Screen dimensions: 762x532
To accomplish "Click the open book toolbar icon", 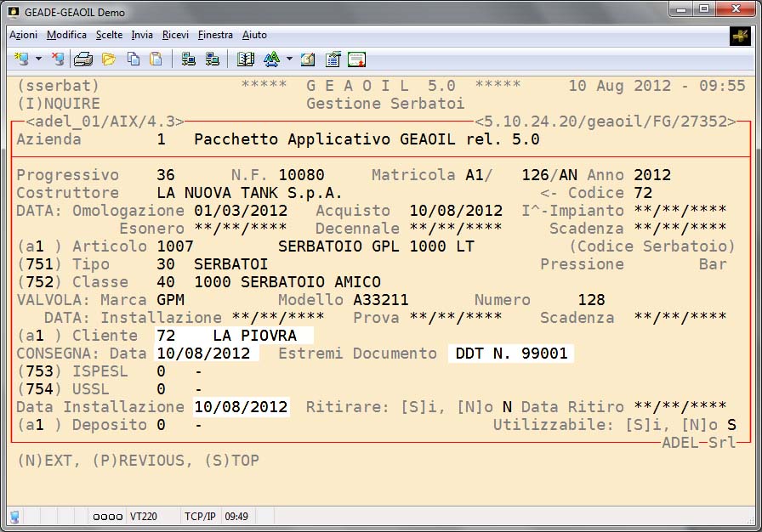I will coord(246,59).
